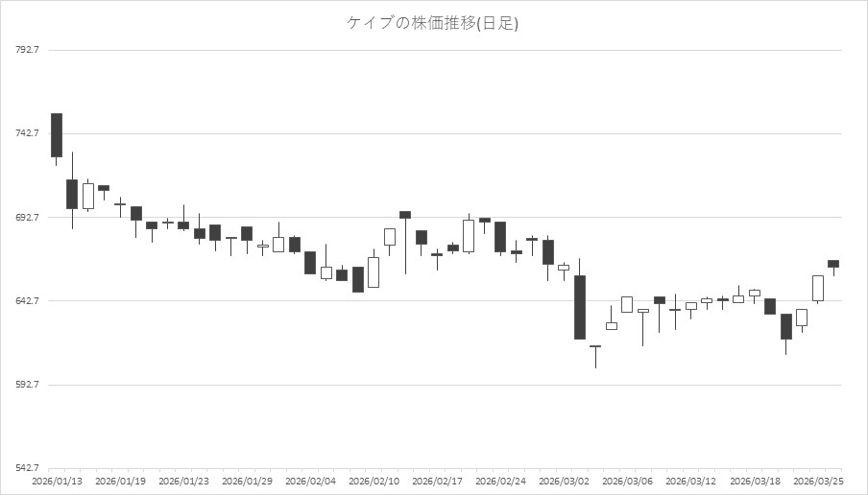Select the 2026/01/13 date label

(57, 480)
